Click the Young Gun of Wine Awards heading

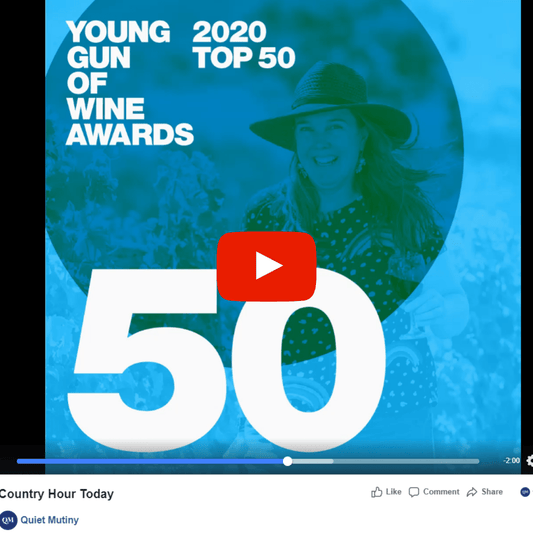click(130, 83)
